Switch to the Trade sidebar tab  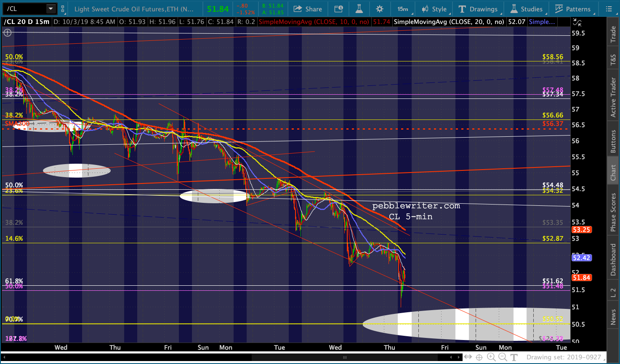(x=613, y=35)
